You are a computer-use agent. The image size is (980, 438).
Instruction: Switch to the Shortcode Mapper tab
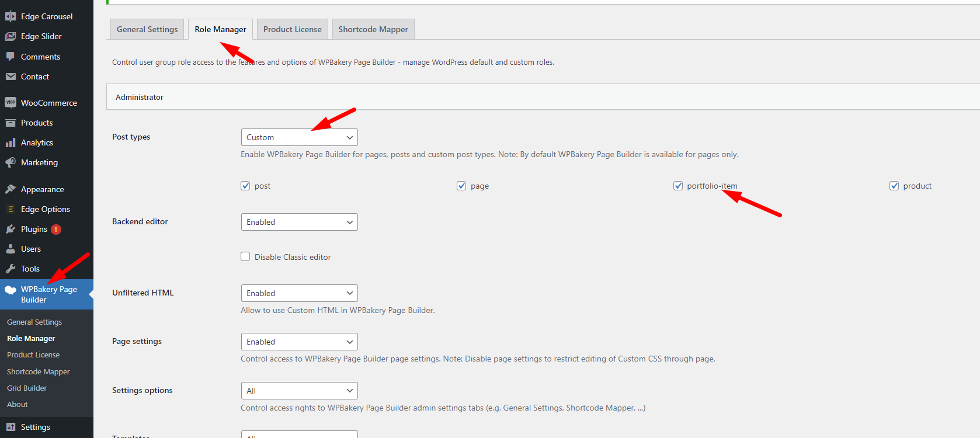[373, 29]
